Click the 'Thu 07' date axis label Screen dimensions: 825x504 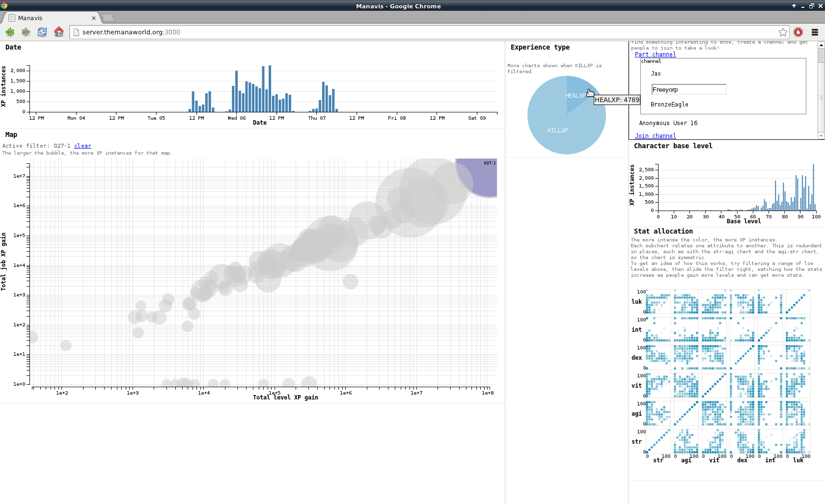tap(317, 118)
